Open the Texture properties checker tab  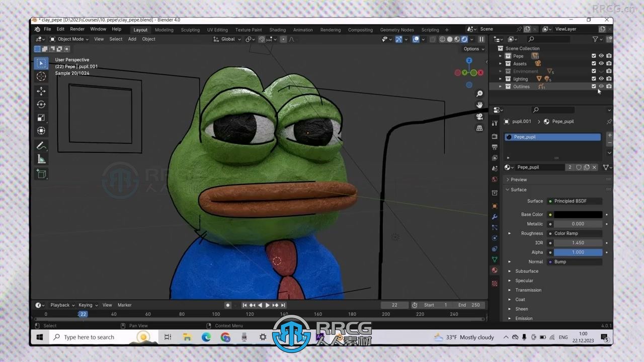495,284
